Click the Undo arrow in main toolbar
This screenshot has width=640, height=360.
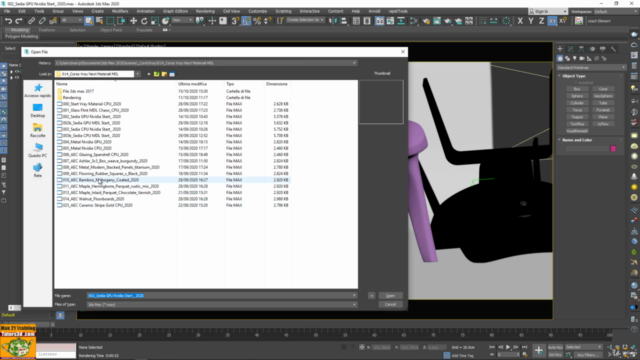(x=8, y=21)
